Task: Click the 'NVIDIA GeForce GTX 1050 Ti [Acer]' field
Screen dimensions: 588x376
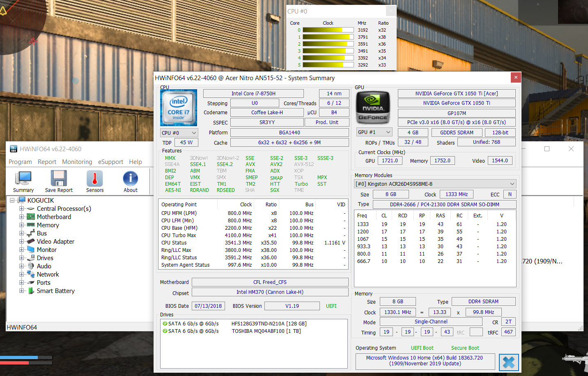Action: point(457,94)
